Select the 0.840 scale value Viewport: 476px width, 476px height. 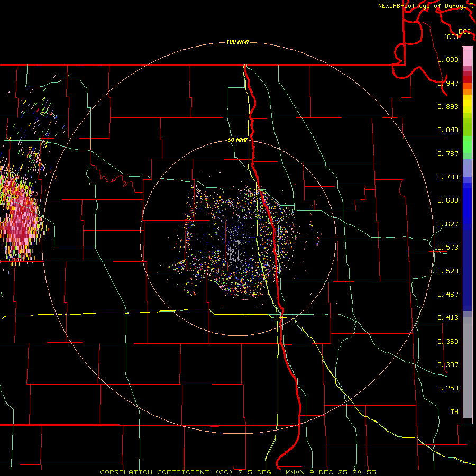pos(448,130)
